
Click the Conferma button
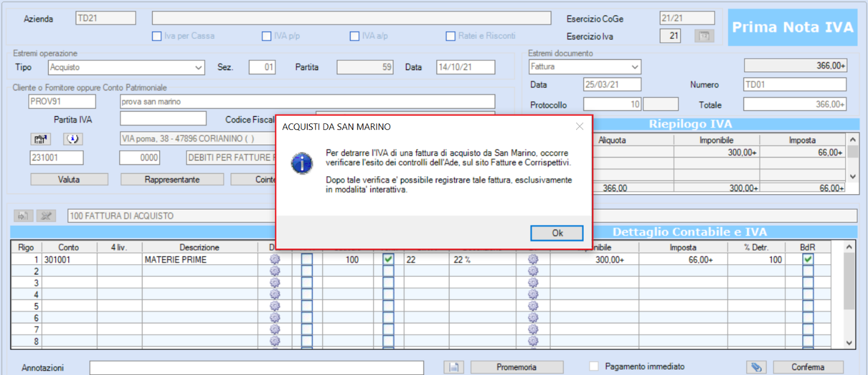pos(808,367)
